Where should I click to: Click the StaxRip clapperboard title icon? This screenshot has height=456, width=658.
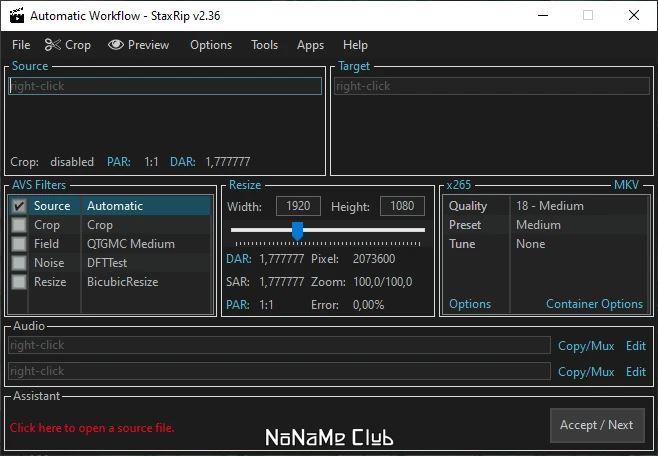(17, 15)
